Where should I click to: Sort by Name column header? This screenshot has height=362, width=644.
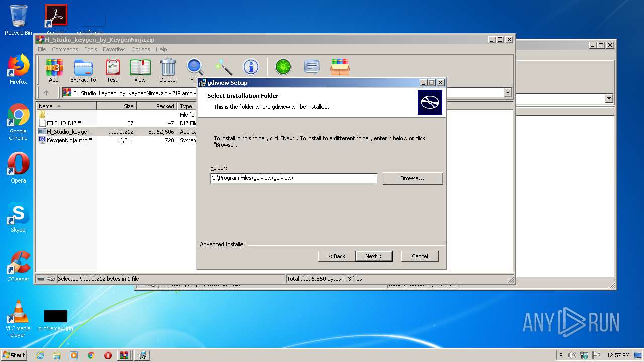66,106
